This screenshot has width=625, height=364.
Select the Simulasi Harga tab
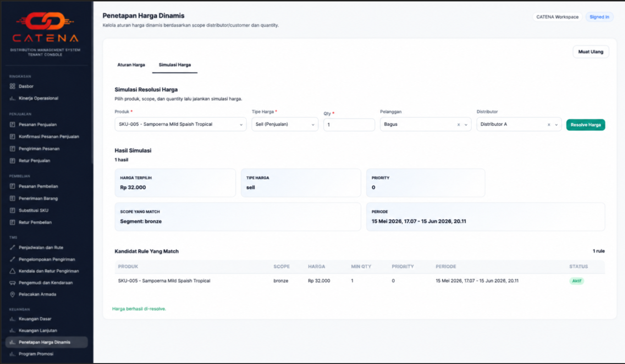point(175,65)
